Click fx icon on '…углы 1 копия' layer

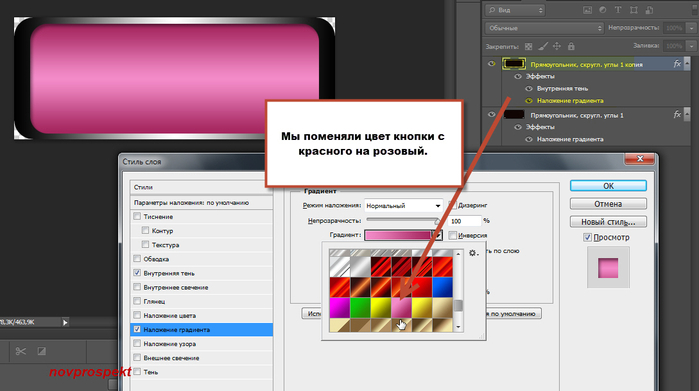click(x=677, y=64)
